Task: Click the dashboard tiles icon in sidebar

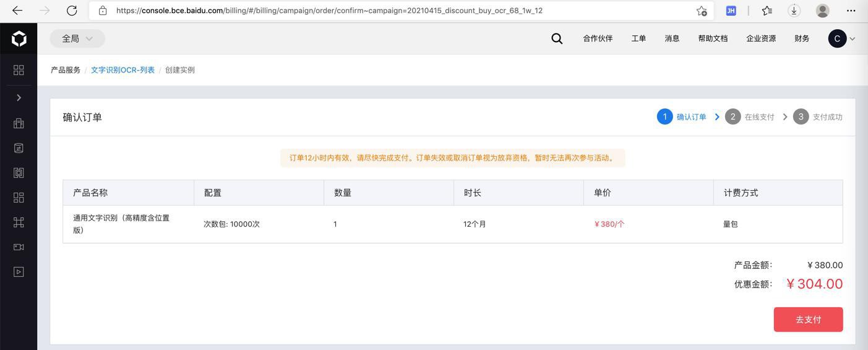Action: pyautogui.click(x=19, y=198)
